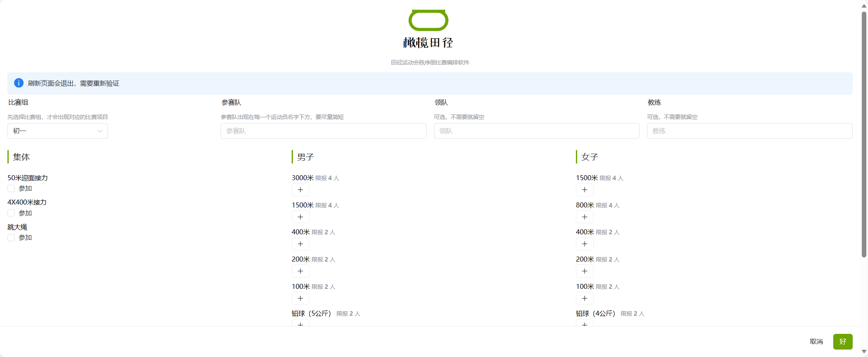Add athlete to women's 400米

point(585,244)
